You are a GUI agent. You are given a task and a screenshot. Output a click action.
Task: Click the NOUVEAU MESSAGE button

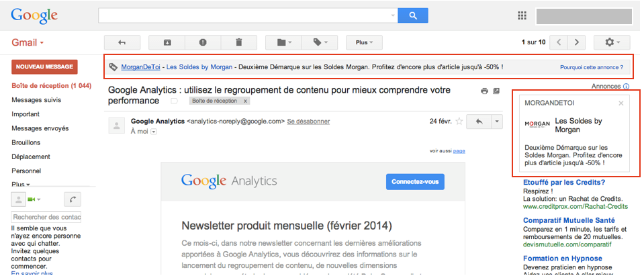[x=44, y=66]
